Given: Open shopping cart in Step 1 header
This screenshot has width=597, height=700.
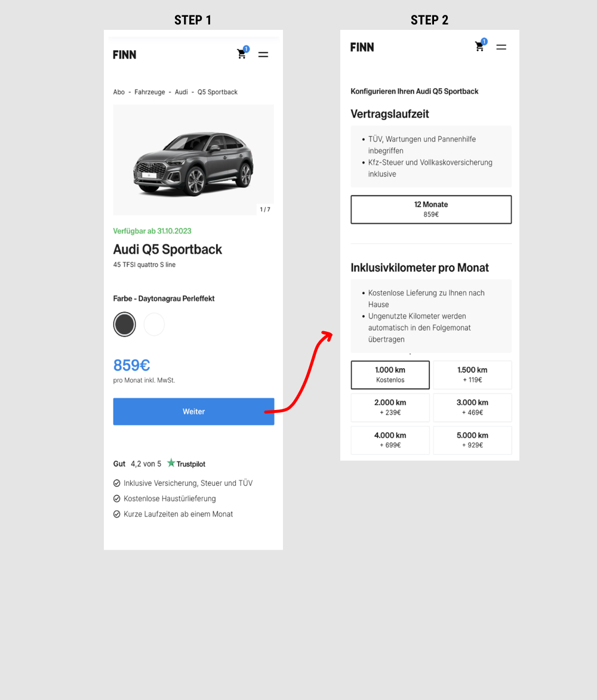Looking at the screenshot, I should [x=242, y=54].
